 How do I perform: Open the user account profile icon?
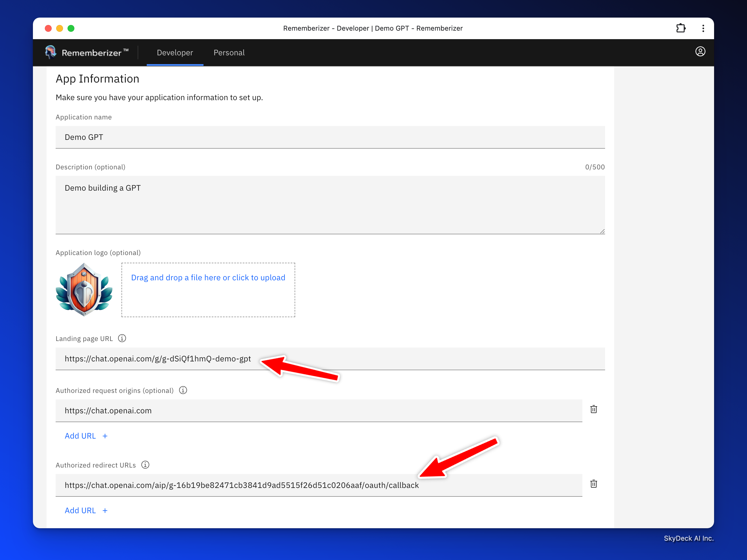(700, 52)
